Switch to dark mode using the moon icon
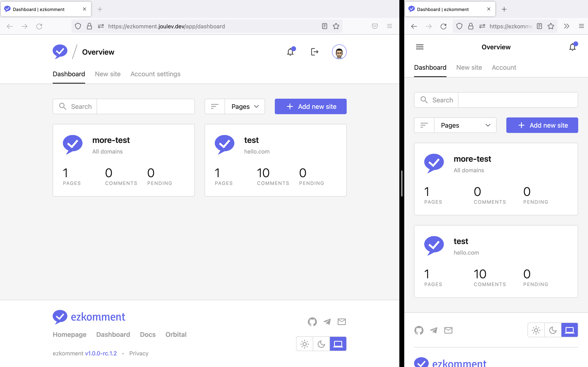Image resolution: width=588 pixels, height=367 pixels. (321, 344)
